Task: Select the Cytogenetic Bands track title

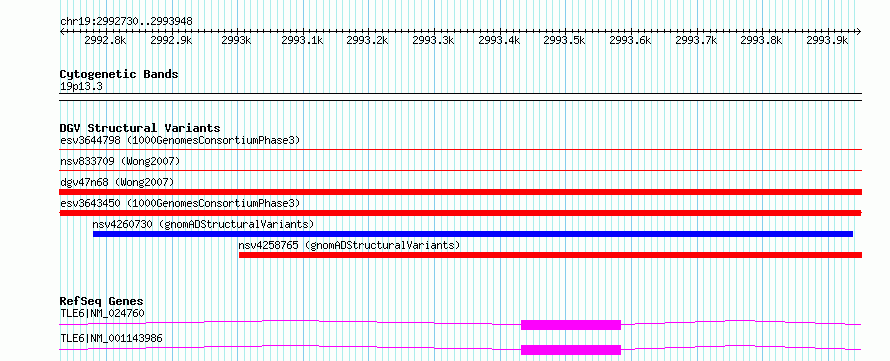Action: click(x=119, y=74)
